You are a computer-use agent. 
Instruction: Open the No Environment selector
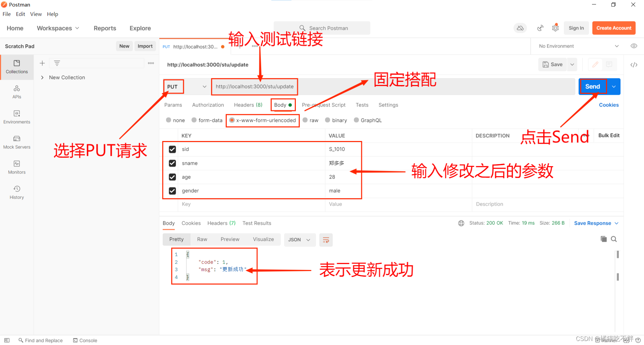click(x=579, y=46)
